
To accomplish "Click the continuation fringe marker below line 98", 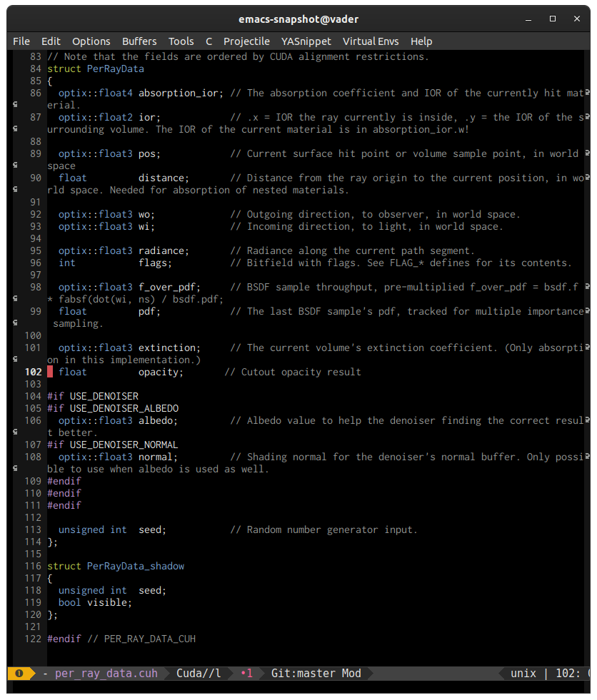I will point(15,298).
